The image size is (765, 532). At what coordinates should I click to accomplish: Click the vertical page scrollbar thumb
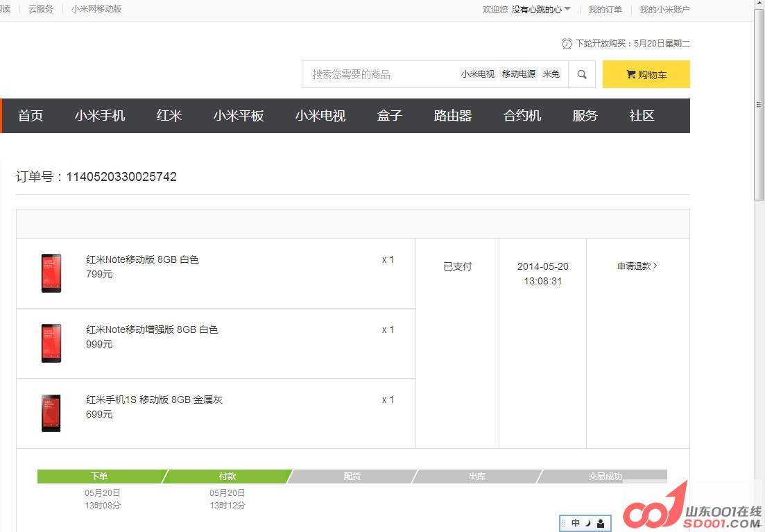(759, 104)
